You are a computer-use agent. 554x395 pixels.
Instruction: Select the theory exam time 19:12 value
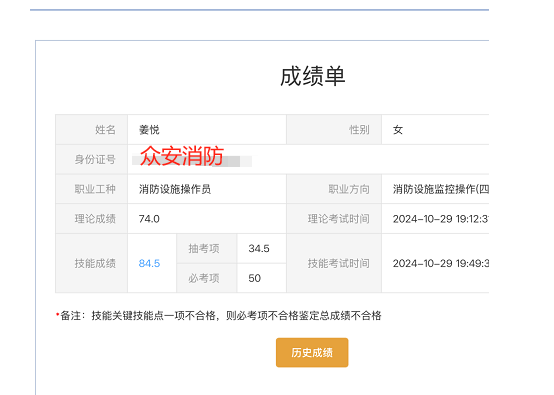441,219
